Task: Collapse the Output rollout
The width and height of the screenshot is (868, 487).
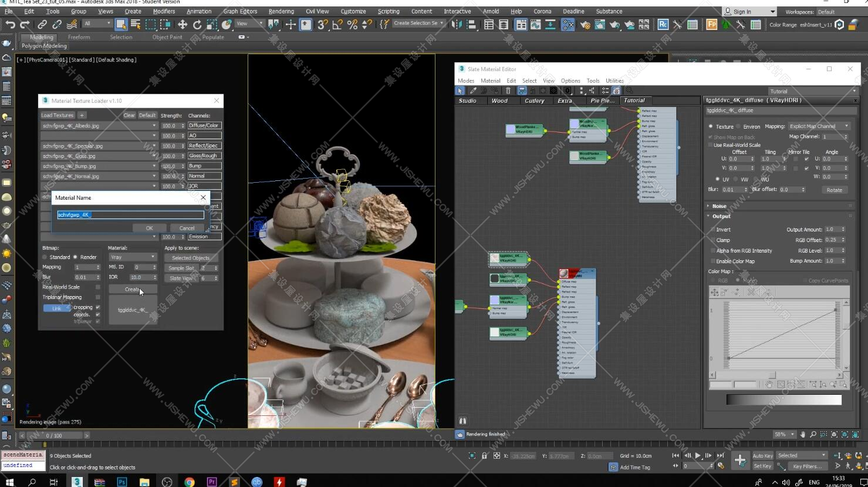Action: click(721, 216)
